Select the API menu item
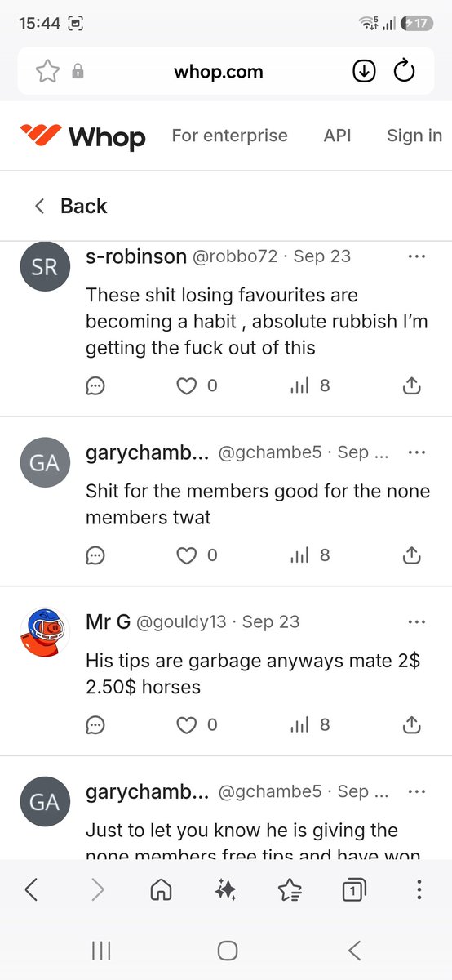 coord(337,136)
